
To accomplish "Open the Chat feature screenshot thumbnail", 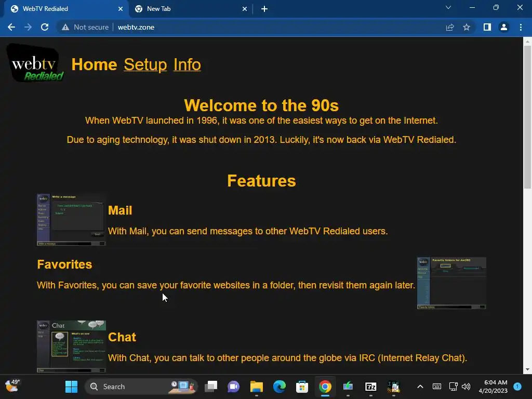I will (x=71, y=347).
